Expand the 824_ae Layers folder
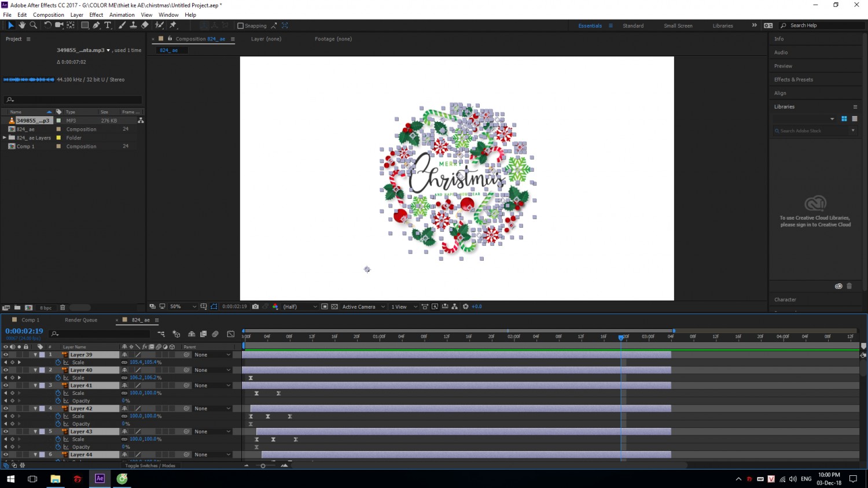Image resolution: width=868 pixels, height=488 pixels. click(5, 138)
